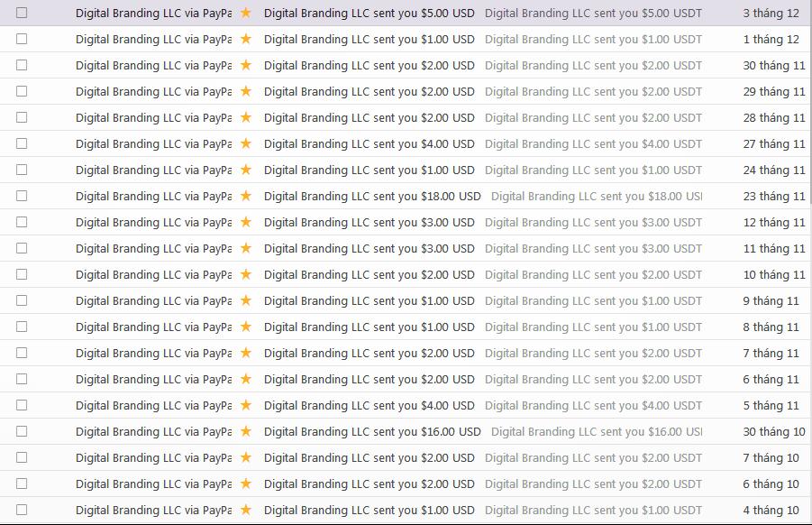Toggle the star on the 28 tháng 11 message
Viewport: 812px width, 525px height.
coord(246,117)
